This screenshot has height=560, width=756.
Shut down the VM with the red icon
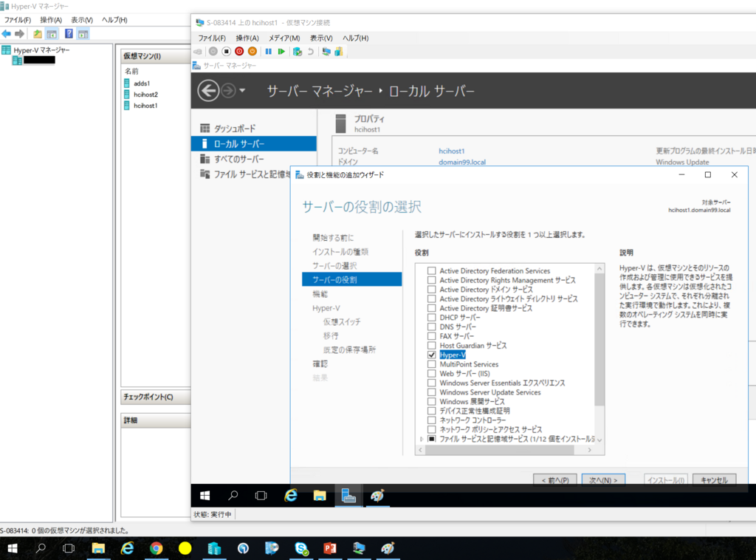tap(239, 52)
